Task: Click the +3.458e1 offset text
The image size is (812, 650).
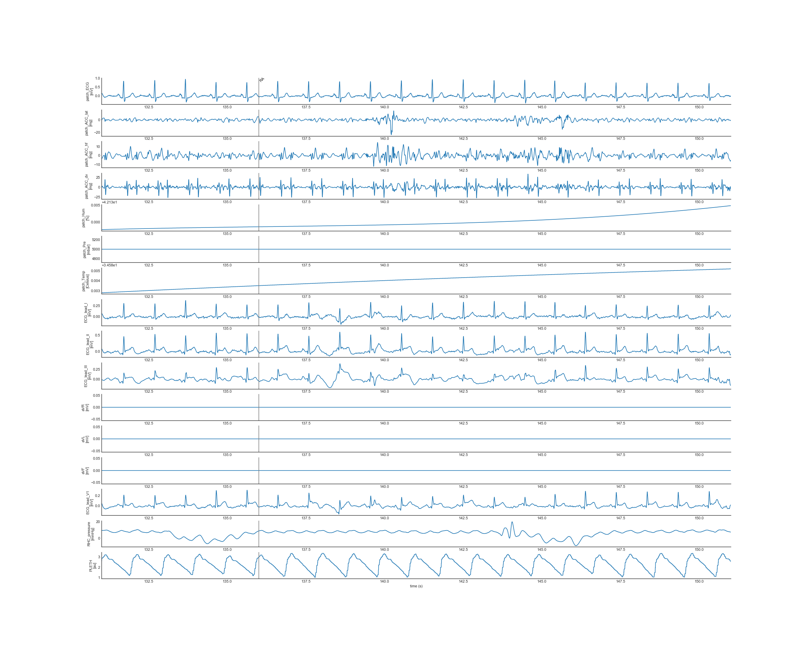Action: [109, 265]
